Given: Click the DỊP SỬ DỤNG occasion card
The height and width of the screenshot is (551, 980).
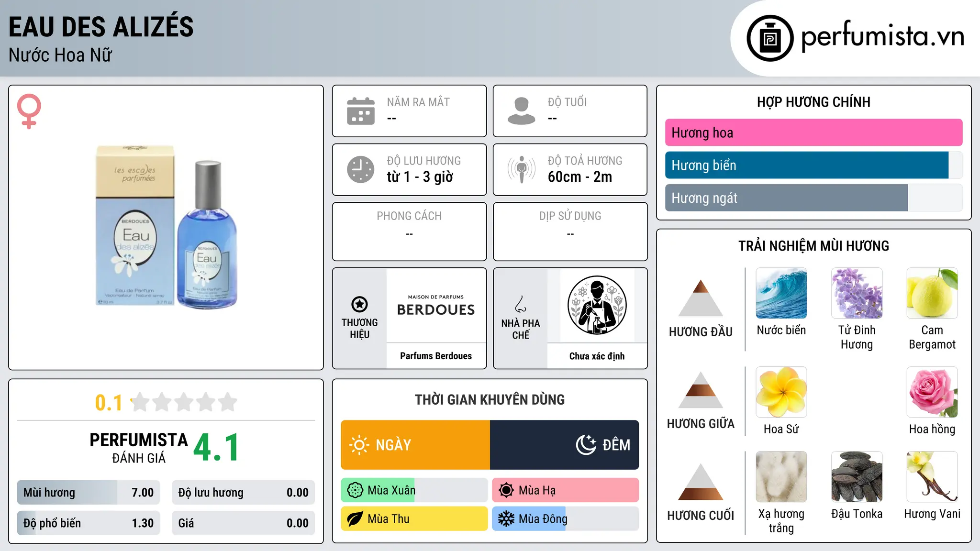Looking at the screenshot, I should [570, 231].
